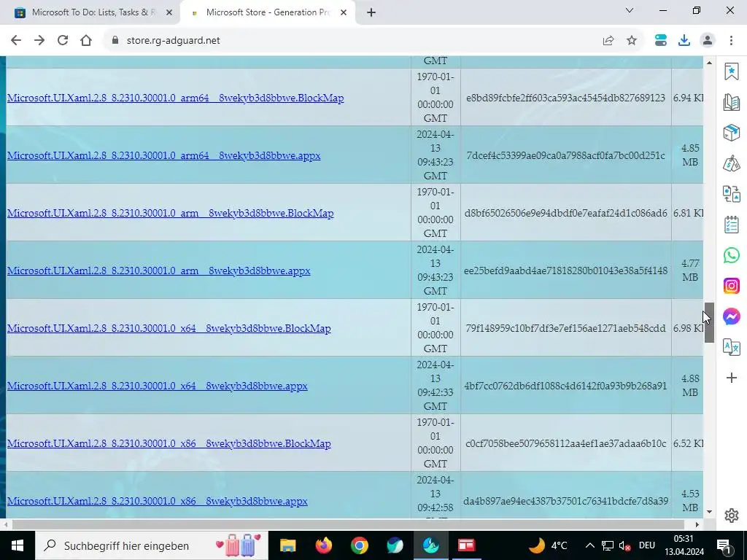Download the x86 BlockMap file link
Image resolution: width=747 pixels, height=560 pixels.
point(169,444)
